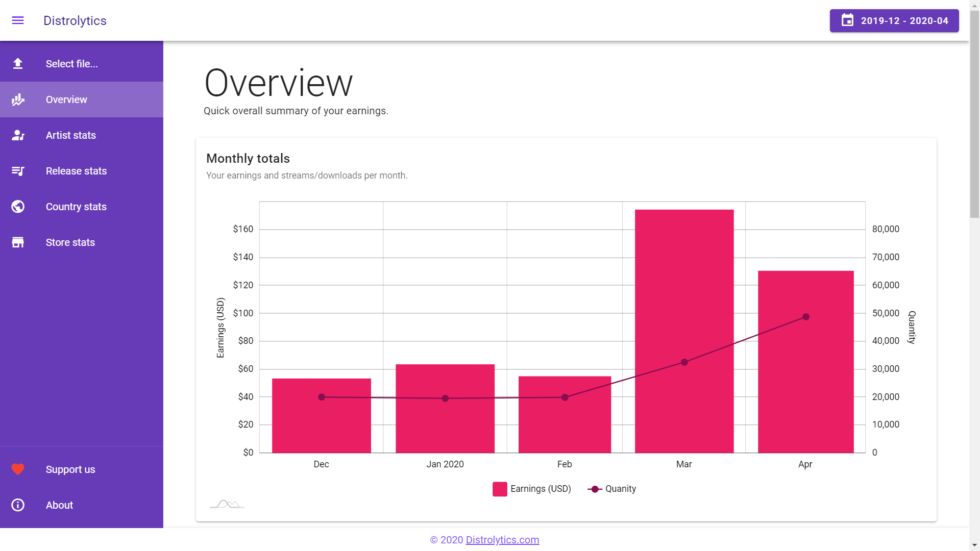
Task: Toggle the hamburger navigation menu
Action: [18, 20]
